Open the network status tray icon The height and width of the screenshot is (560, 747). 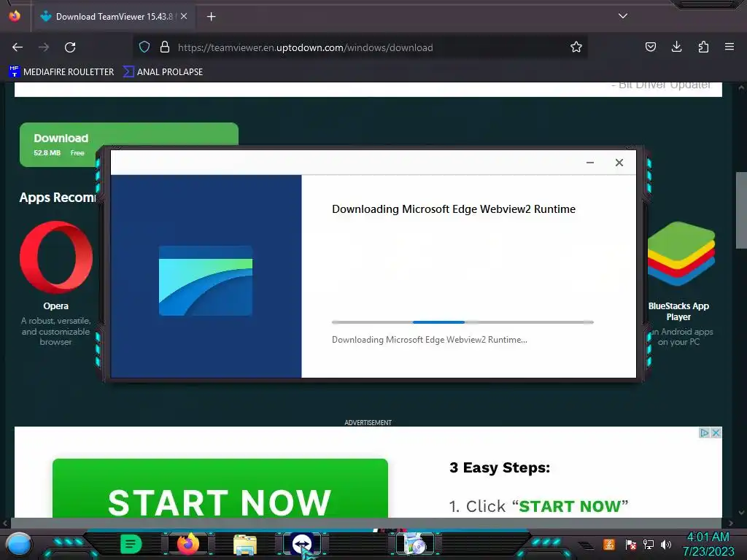(649, 544)
